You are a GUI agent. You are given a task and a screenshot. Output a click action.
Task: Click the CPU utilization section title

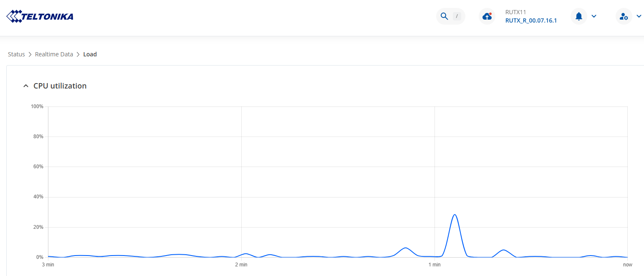(x=60, y=86)
